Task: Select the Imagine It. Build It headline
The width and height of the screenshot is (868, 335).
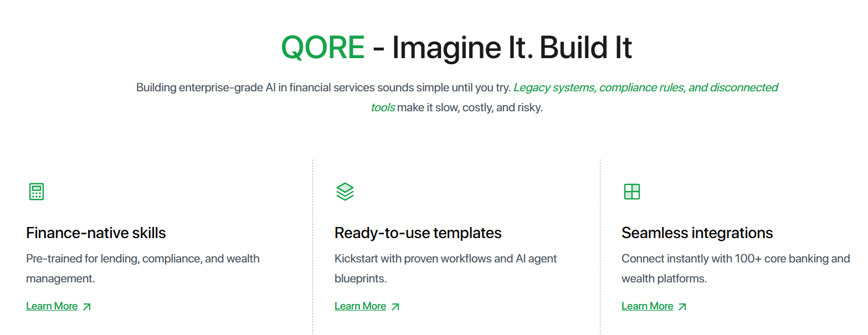Action: pyautogui.click(x=512, y=48)
